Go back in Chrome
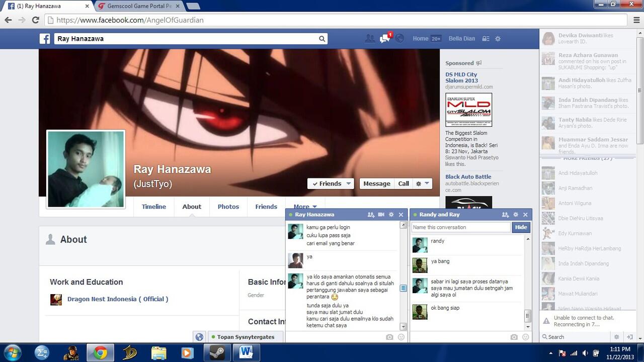The height and width of the screenshot is (362, 644). coord(8,20)
